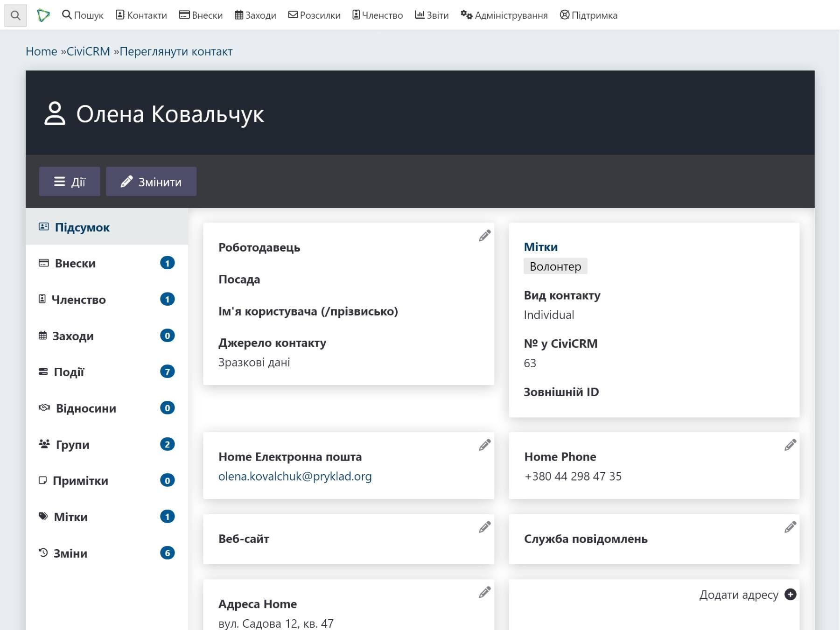840x630 pixels.
Task: Select the Зміни sidebar tab
Action: coord(107,553)
